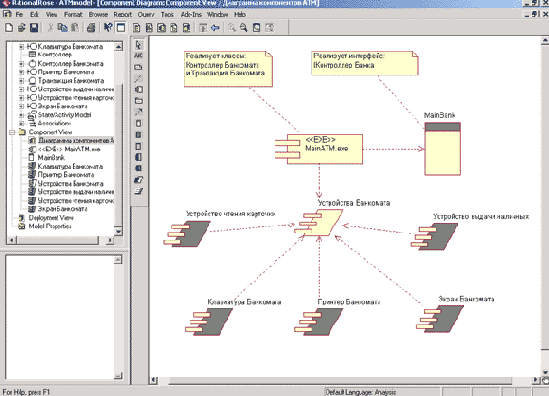Select Deployment View in browser
The width and height of the screenshot is (549, 396).
[x=51, y=218]
